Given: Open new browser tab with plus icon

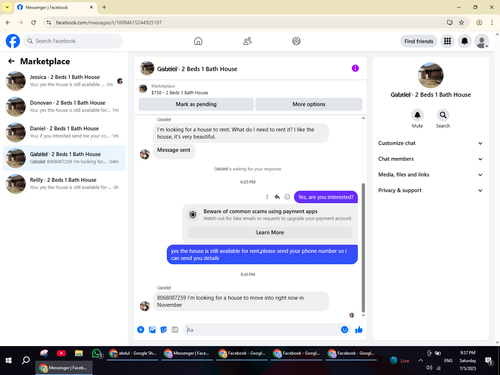Looking at the screenshot, I should [x=104, y=7].
